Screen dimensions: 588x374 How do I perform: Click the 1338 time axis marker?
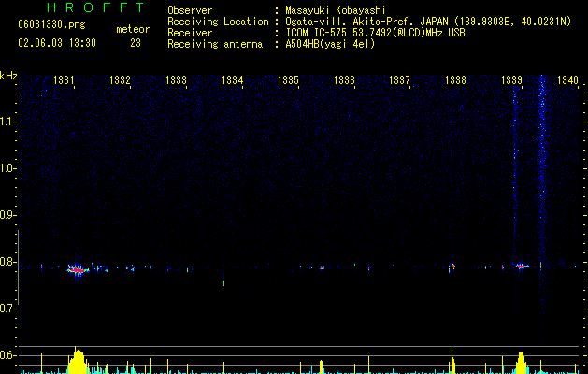click(x=455, y=79)
